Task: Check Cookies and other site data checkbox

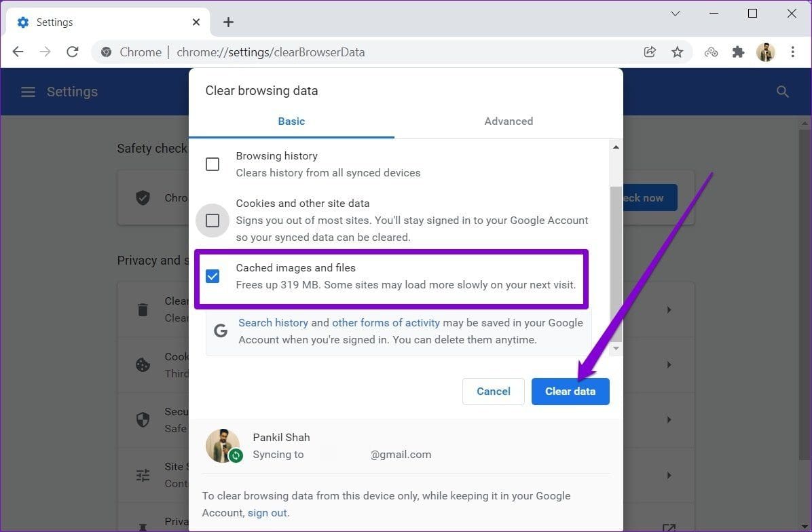Action: [x=213, y=221]
